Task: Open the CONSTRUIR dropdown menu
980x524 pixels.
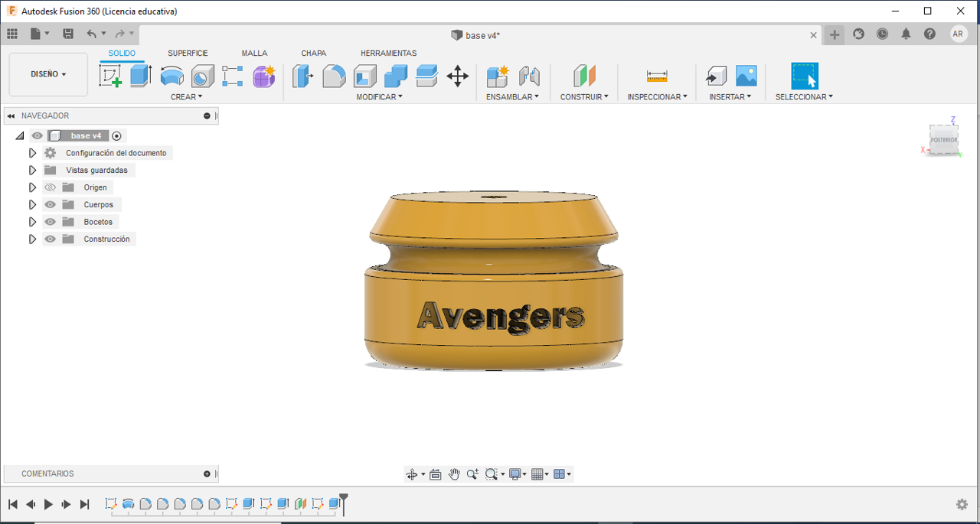Action: click(584, 97)
